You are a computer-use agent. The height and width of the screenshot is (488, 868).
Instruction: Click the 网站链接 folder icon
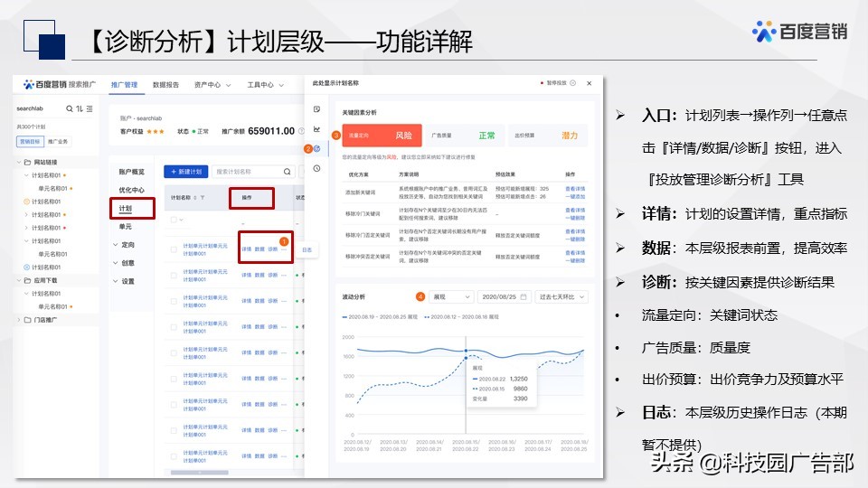click(x=27, y=162)
